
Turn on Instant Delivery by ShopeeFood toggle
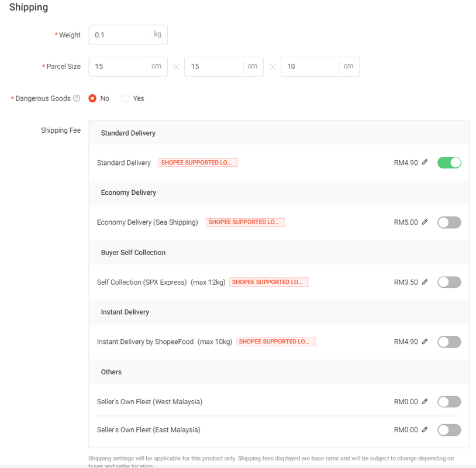449,342
